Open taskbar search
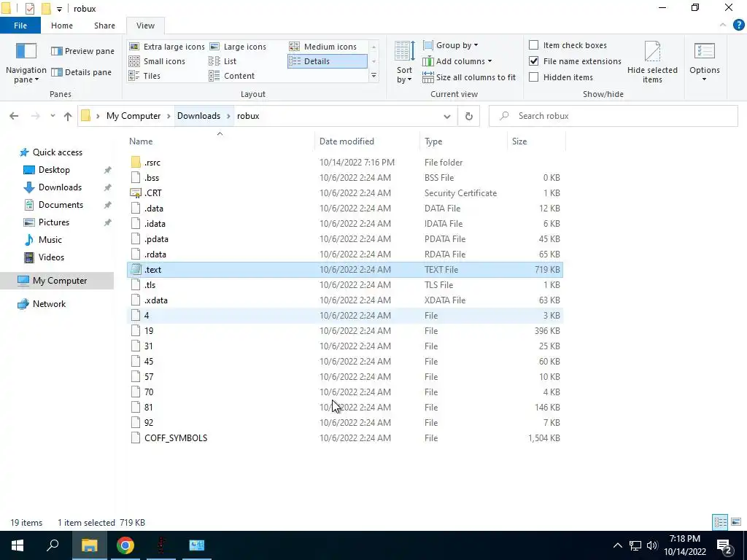The image size is (747, 560). pos(53,545)
